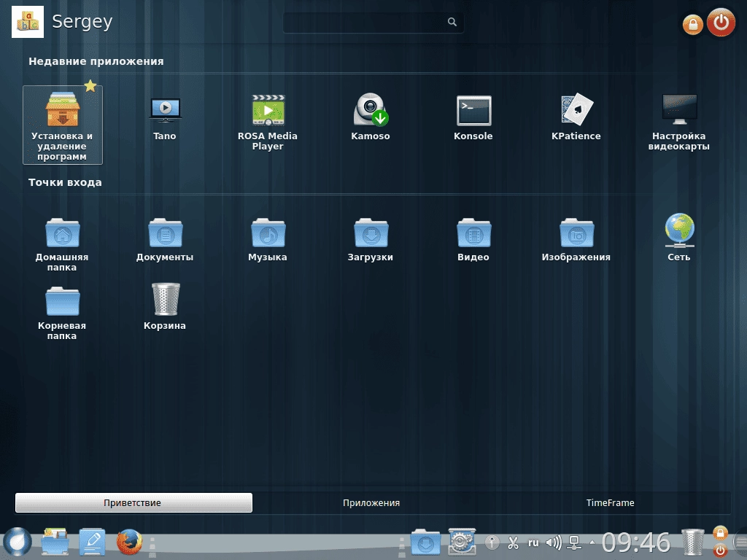
Task: Click the network connection tray icon
Action: point(575,542)
